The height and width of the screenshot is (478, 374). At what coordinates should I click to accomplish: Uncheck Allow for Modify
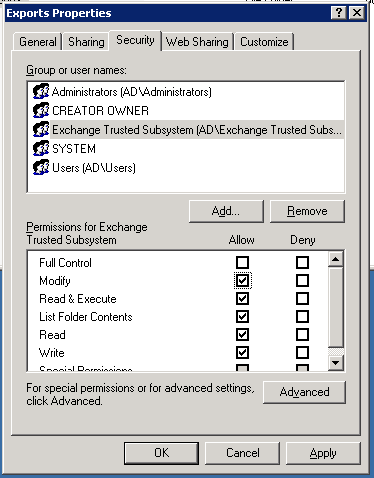(242, 281)
